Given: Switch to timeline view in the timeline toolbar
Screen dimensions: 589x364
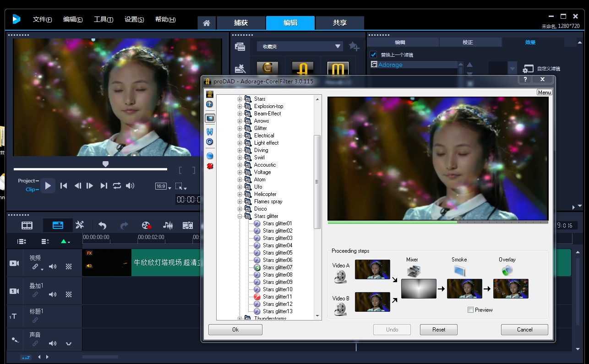Looking at the screenshot, I should click(x=58, y=225).
